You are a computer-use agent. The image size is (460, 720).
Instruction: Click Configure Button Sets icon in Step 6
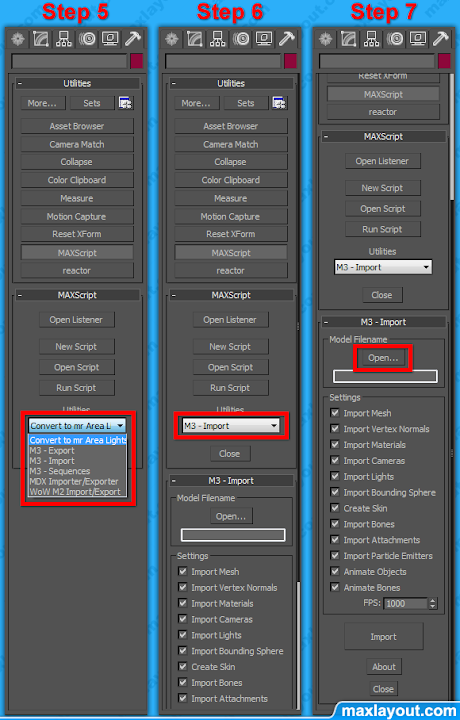coord(279,103)
